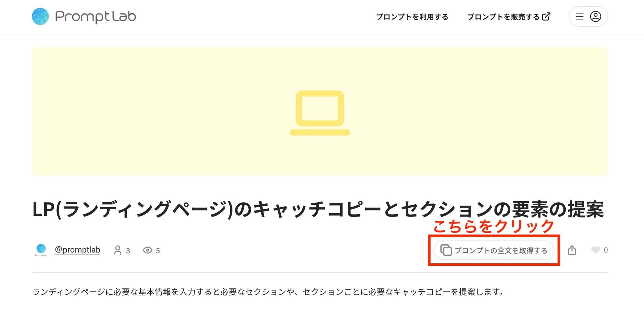Click the LP(ランディングページ) page title
Screen dimensions: 644x335
(x=318, y=210)
